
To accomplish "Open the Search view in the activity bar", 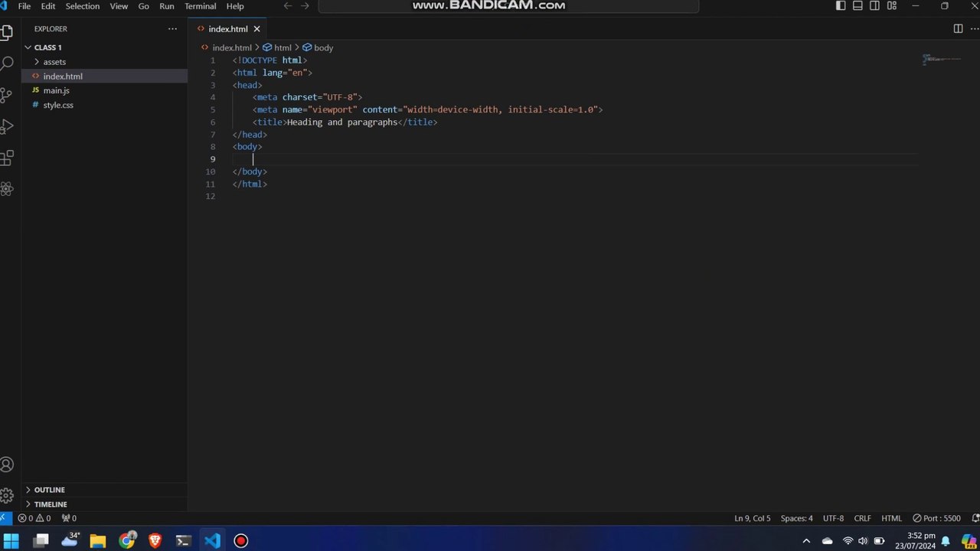I will click(x=7, y=64).
